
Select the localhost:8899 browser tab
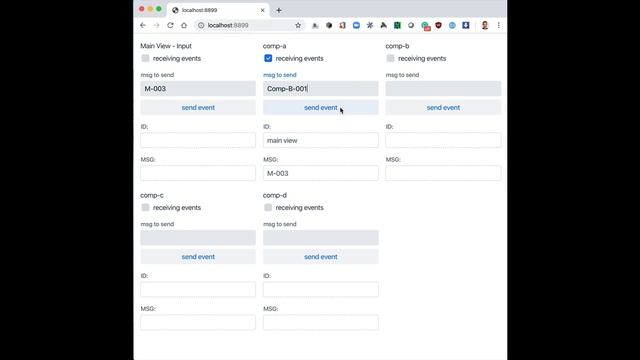(x=219, y=10)
